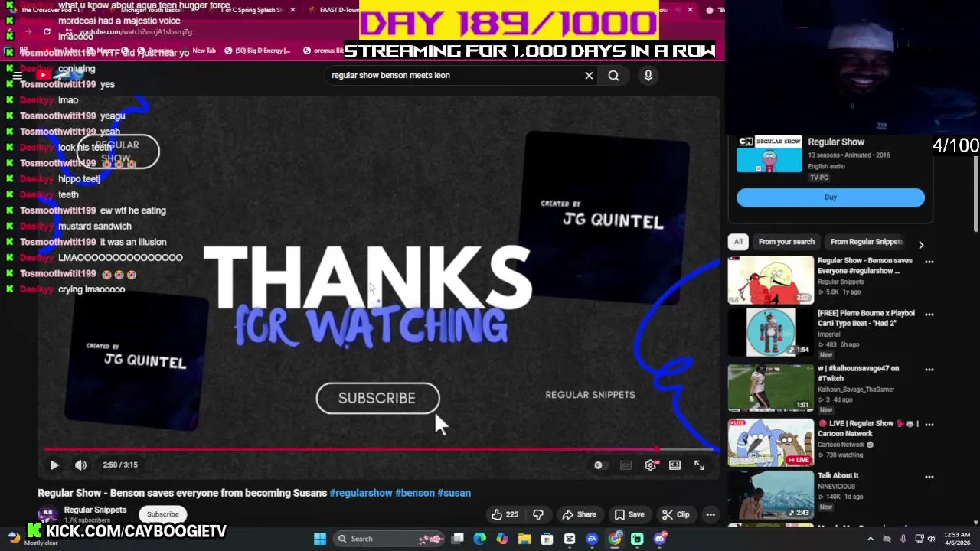980x551 pixels.
Task: Mute the video using the speaker icon
Action: tap(80, 465)
